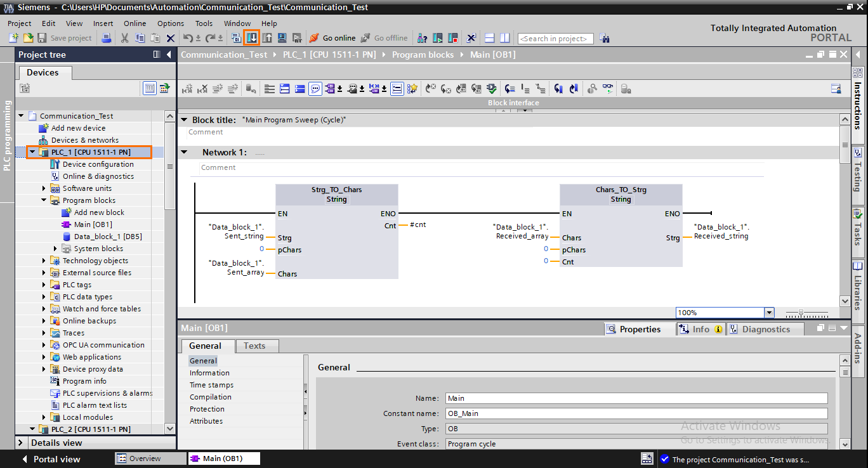The height and width of the screenshot is (468, 868).
Task: Expand the Details view panel
Action: point(21,443)
